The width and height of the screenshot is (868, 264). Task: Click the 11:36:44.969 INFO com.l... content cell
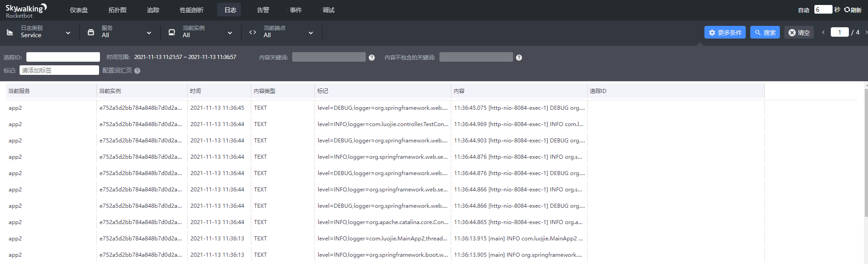pyautogui.click(x=519, y=124)
